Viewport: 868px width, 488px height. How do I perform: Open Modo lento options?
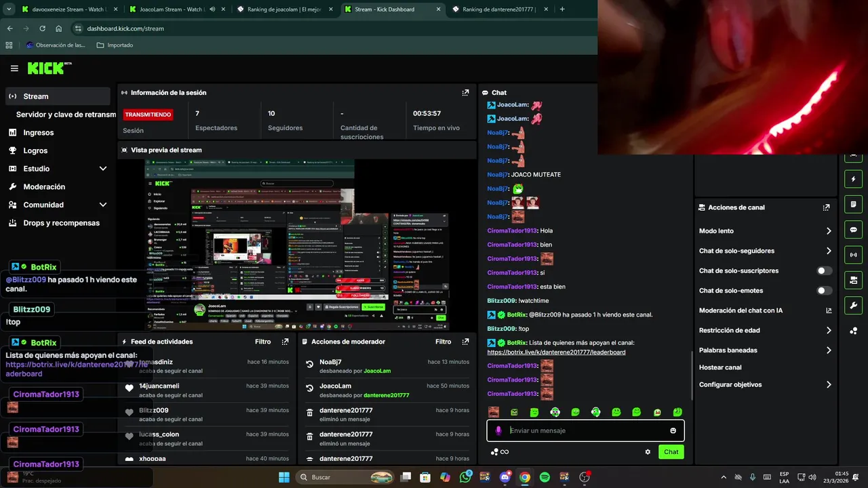point(765,231)
